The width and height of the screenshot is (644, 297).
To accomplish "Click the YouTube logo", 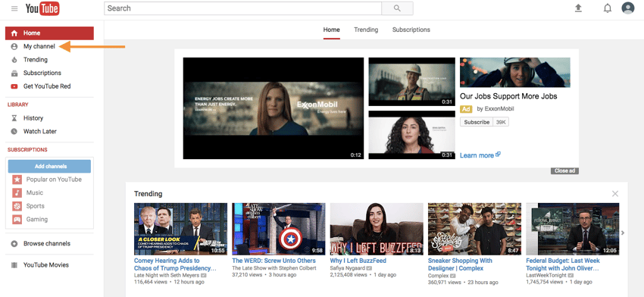I will [x=42, y=8].
